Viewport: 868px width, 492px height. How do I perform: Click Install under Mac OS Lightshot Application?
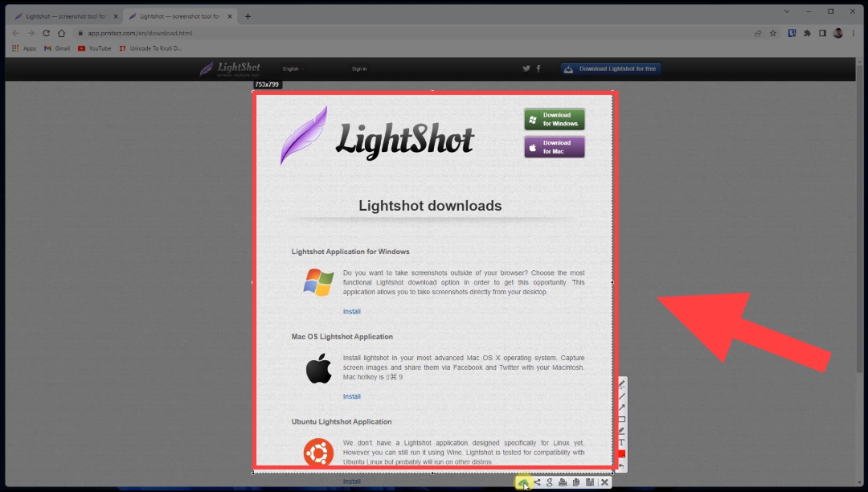(351, 397)
